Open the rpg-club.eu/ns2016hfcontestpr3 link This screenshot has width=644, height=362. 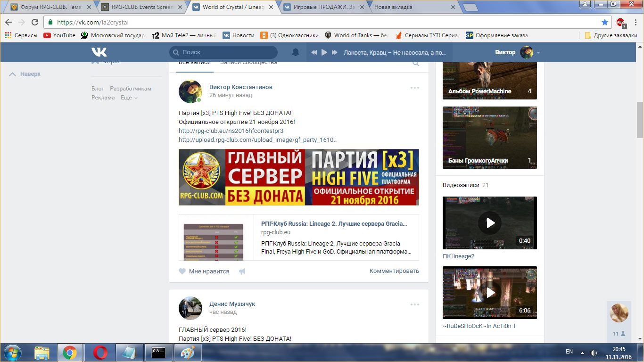[231, 131]
